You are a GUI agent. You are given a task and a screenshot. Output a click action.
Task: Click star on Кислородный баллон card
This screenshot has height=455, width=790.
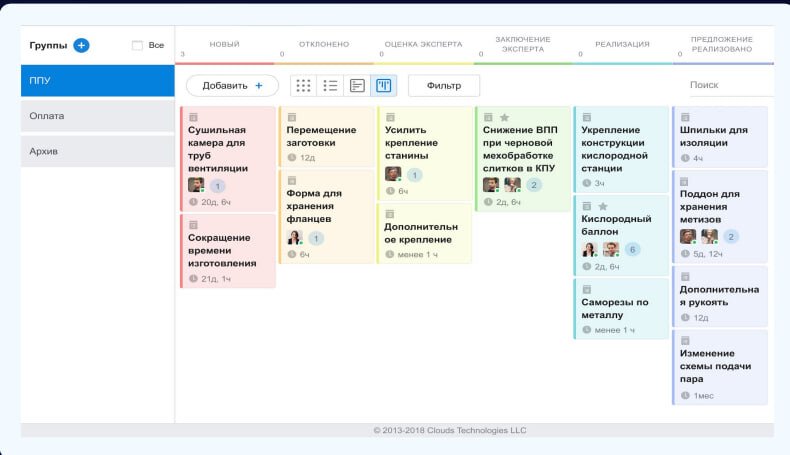tap(603, 206)
